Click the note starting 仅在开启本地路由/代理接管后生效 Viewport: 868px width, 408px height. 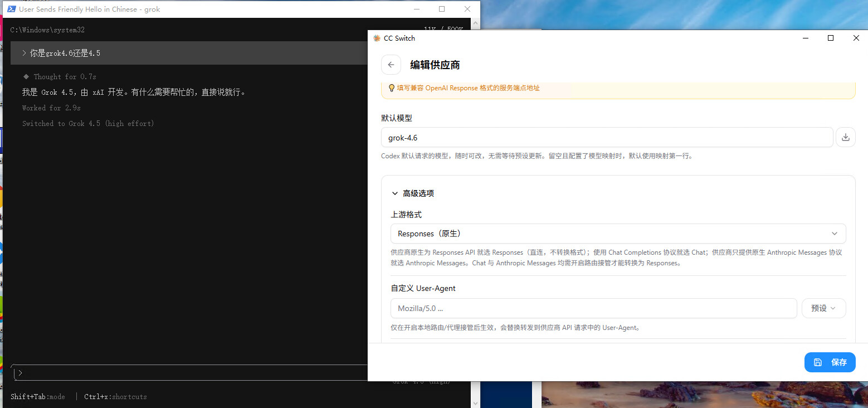point(515,328)
